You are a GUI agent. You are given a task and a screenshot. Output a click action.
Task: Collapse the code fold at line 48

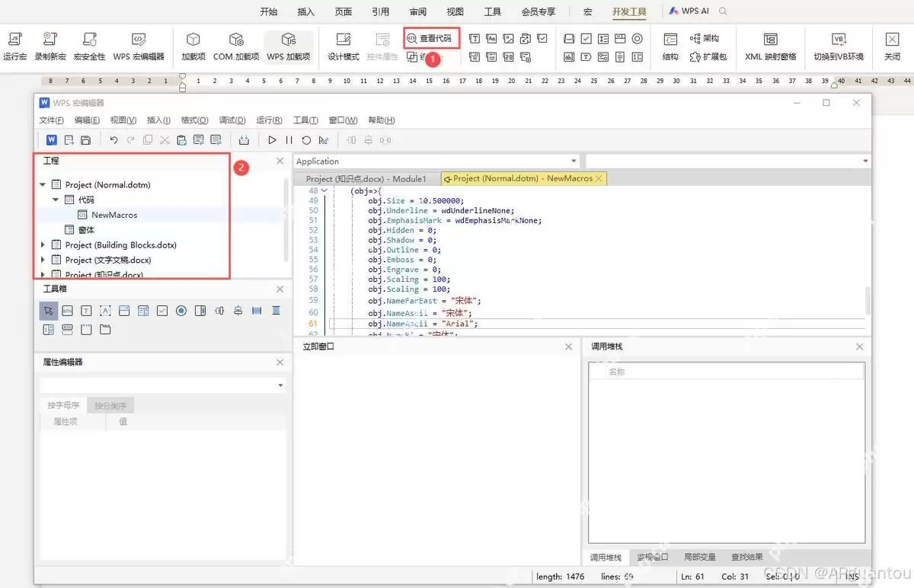tap(324, 191)
